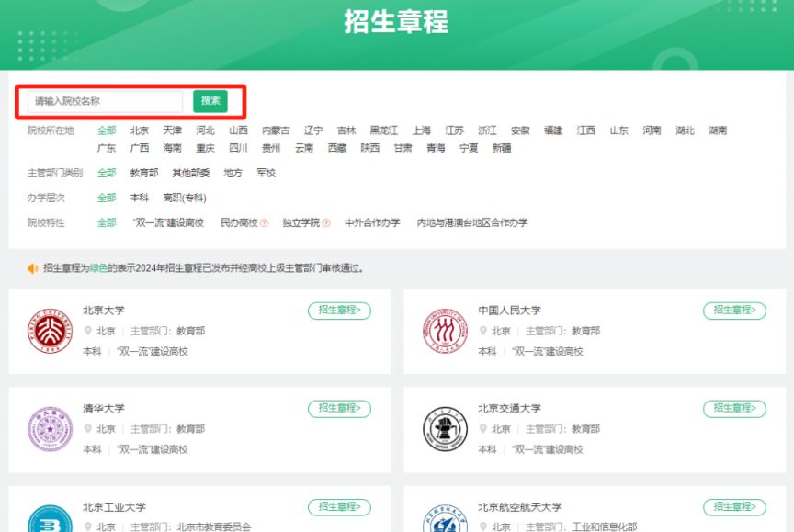
Task: Select 全部 in 办学层次 filter
Action: coord(107,198)
